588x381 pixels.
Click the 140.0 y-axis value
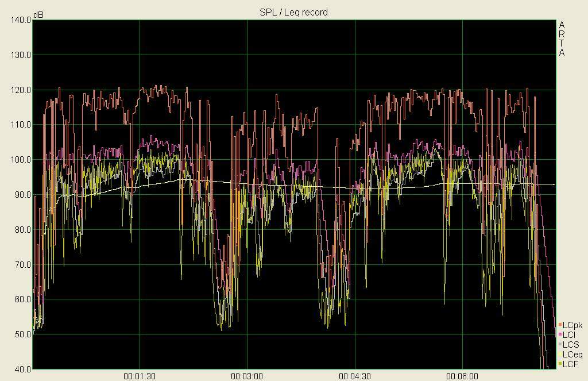21,20
